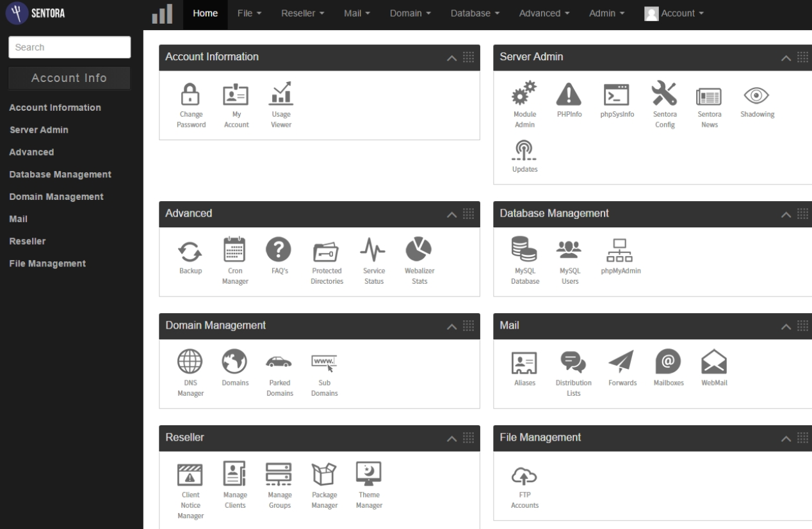This screenshot has width=812, height=529.
Task: Collapse the Server Admin panel
Action: [x=785, y=57]
